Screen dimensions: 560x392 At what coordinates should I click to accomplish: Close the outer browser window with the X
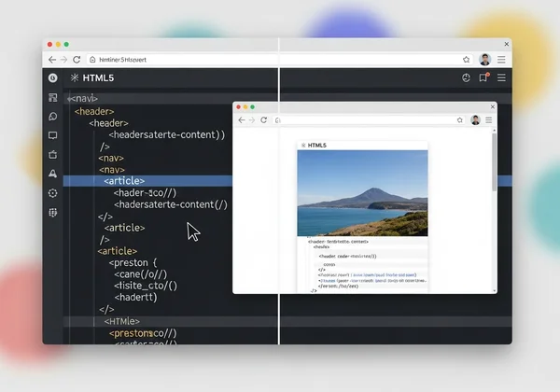click(x=507, y=44)
